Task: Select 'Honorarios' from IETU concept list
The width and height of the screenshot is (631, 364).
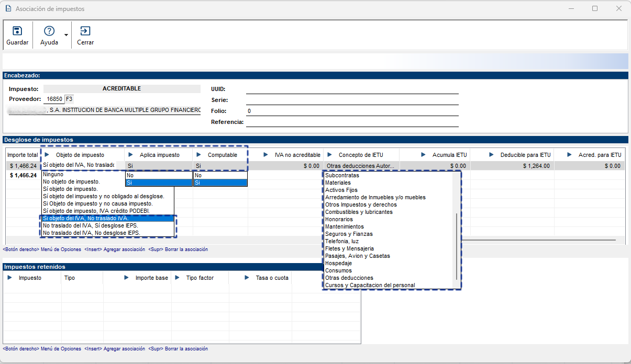Action: click(338, 220)
